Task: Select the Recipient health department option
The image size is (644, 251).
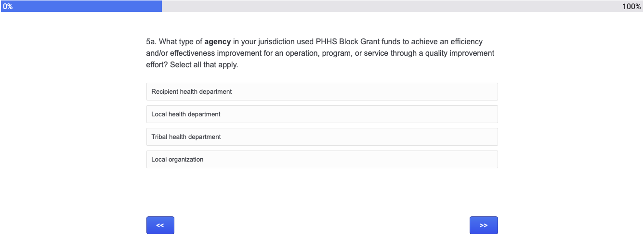Action: point(322,91)
